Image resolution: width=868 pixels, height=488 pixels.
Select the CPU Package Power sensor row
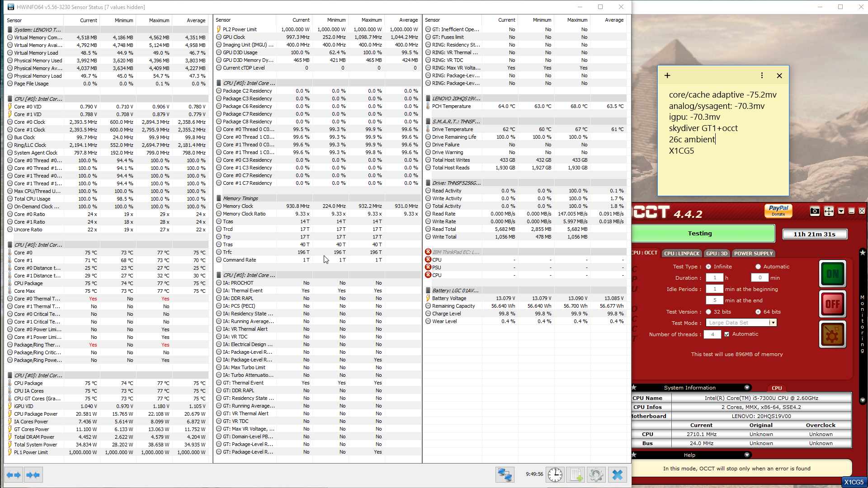pyautogui.click(x=108, y=414)
